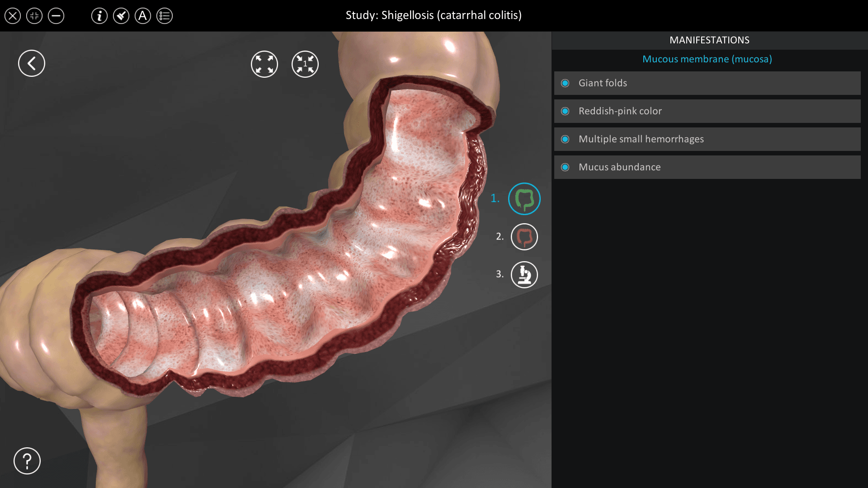Image resolution: width=868 pixels, height=488 pixels.
Task: Close the study with the X icon
Action: pos(13,16)
